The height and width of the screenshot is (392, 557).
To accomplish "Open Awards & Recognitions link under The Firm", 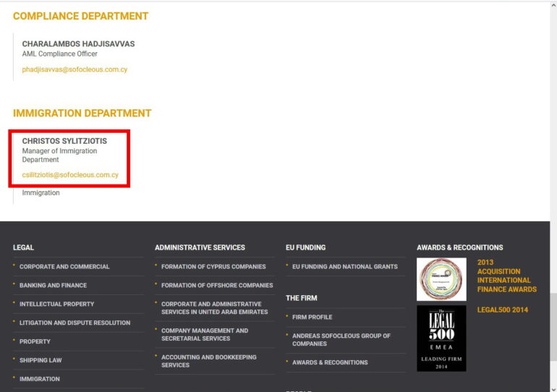I will pos(330,362).
